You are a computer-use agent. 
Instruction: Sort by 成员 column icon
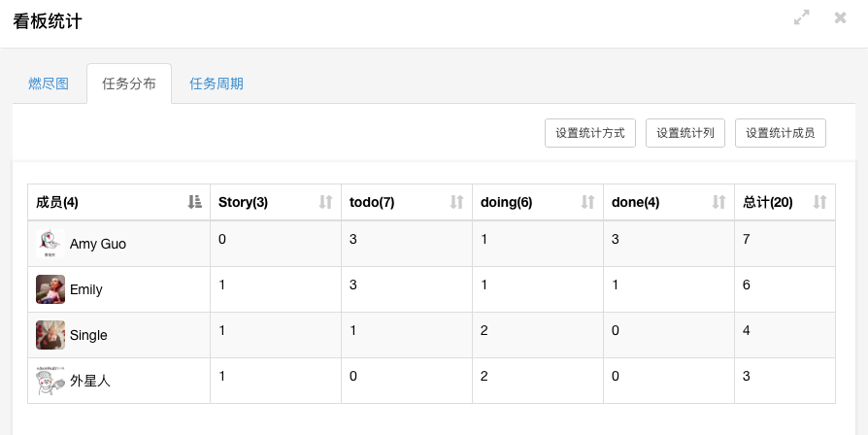[194, 202]
